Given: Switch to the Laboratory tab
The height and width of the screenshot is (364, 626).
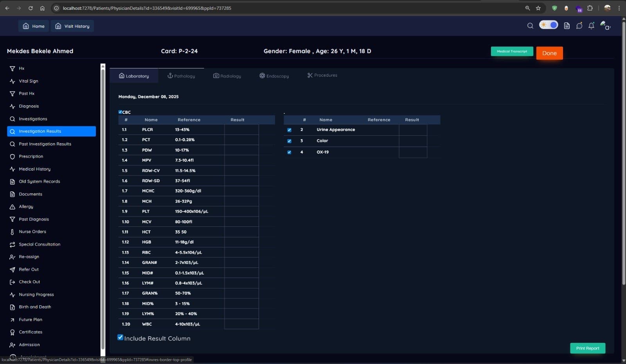Looking at the screenshot, I should point(134,76).
